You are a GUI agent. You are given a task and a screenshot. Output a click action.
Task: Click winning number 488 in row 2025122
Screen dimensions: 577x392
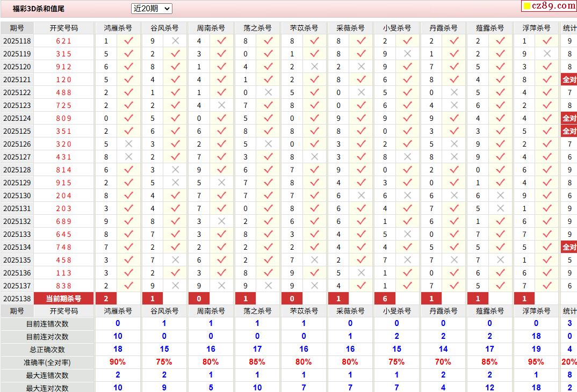click(x=63, y=92)
